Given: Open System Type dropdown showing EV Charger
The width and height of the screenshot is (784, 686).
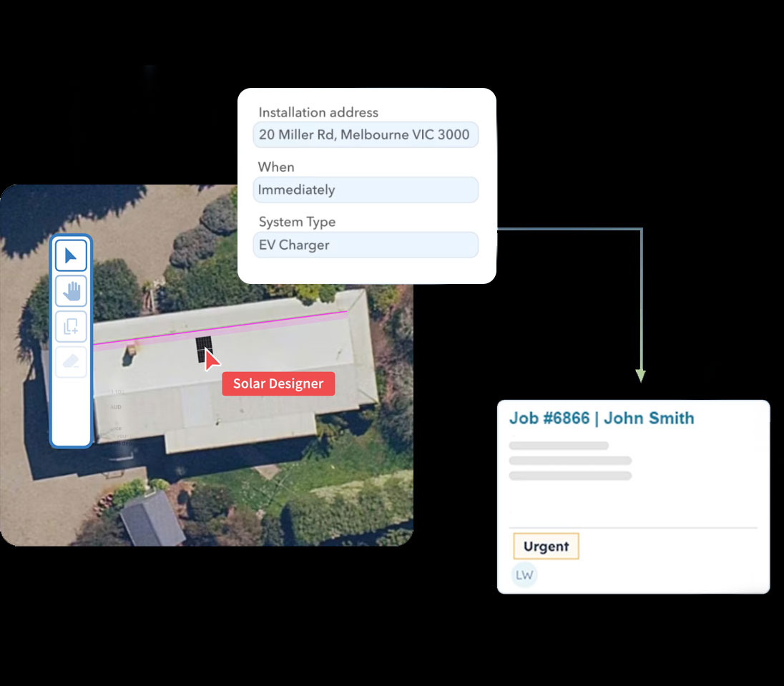Looking at the screenshot, I should coord(366,245).
